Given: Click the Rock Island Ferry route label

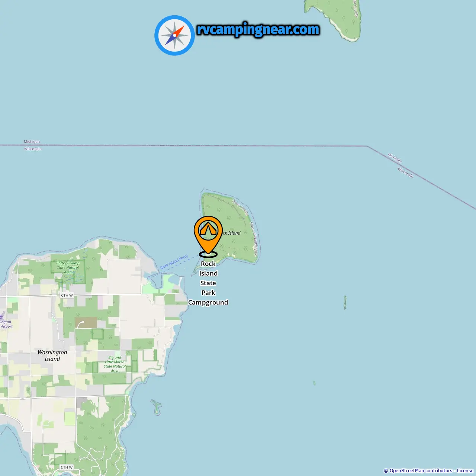Looking at the screenshot, I should [174, 262].
